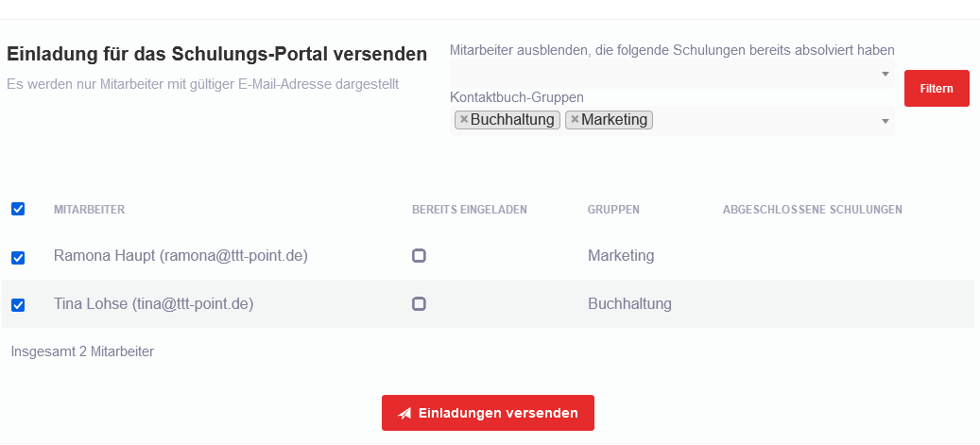Screen dimensions: 980x445
Task: Expand the Kontaktbuch-Gruppen dropdown arrow
Action: coord(885,121)
